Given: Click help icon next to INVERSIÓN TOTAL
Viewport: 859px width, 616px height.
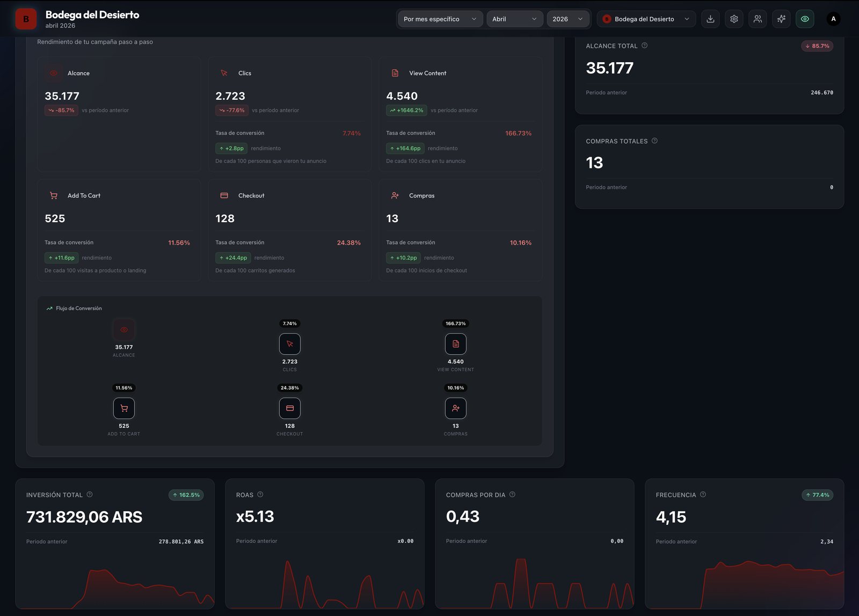Looking at the screenshot, I should point(90,495).
